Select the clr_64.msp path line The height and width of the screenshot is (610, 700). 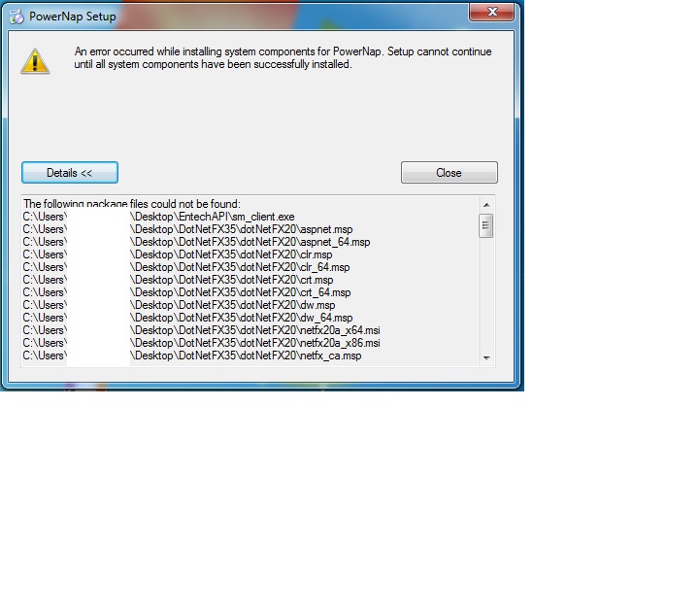[x=186, y=267]
